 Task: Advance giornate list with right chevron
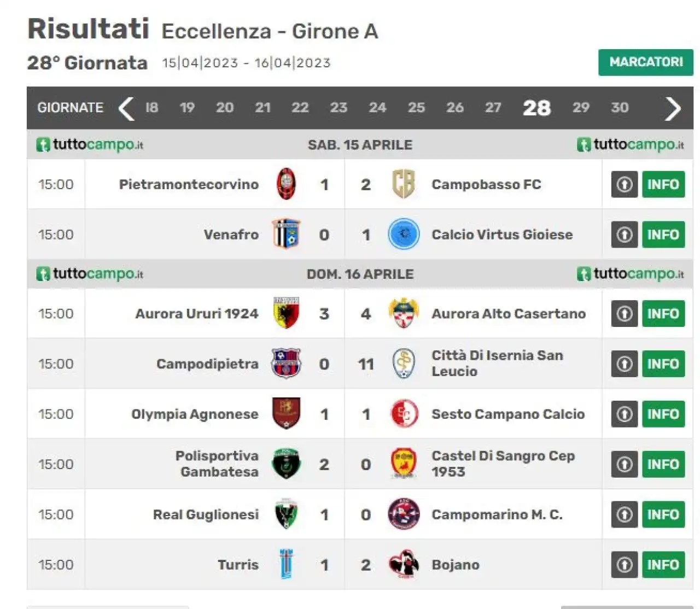[x=673, y=108]
